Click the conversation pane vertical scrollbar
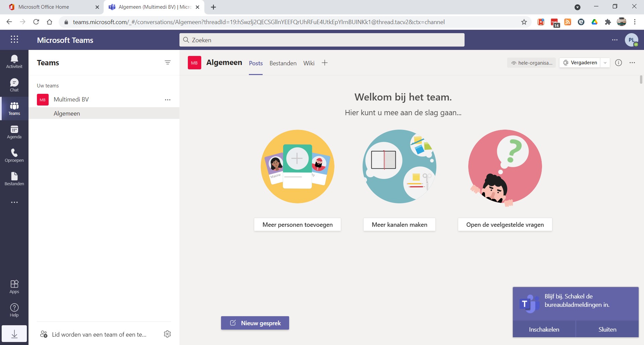 641,80
